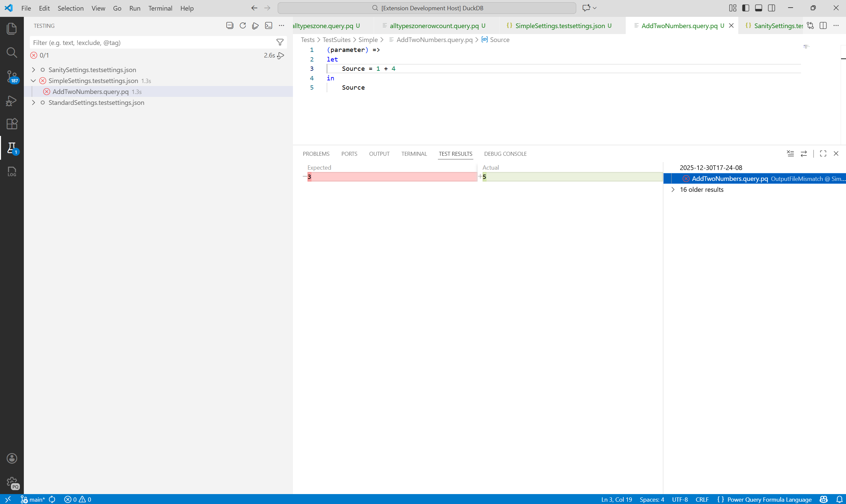Click Refresh Tests icon in Testing header
846x504 pixels.
point(243,25)
